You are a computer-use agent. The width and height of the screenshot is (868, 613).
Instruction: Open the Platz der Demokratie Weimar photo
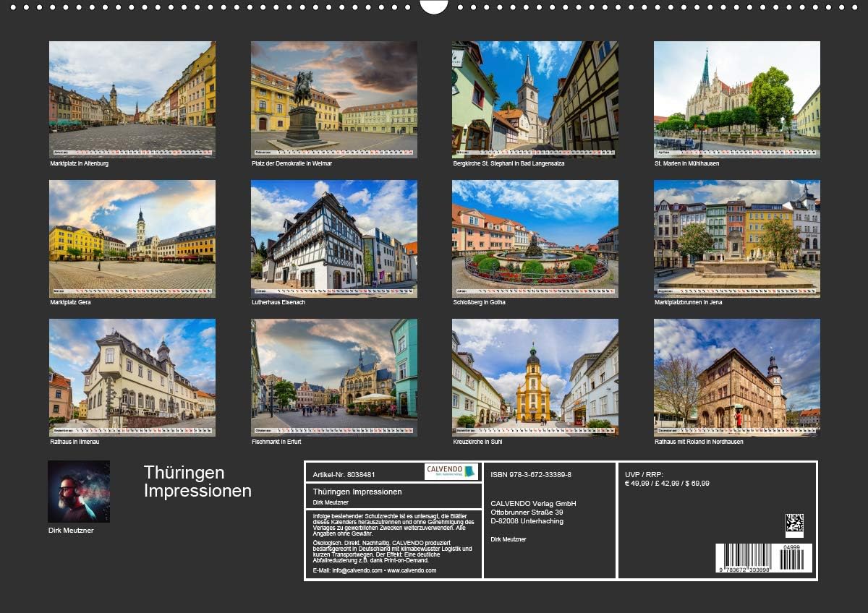[333, 99]
